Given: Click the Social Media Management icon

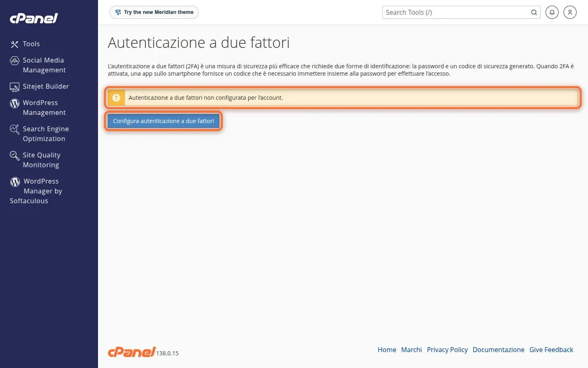Looking at the screenshot, I should coord(15,61).
